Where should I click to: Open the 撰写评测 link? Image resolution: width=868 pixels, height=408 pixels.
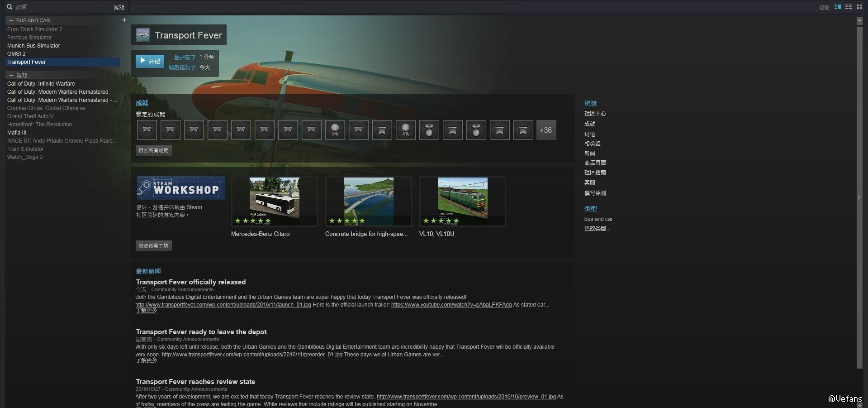pyautogui.click(x=595, y=193)
